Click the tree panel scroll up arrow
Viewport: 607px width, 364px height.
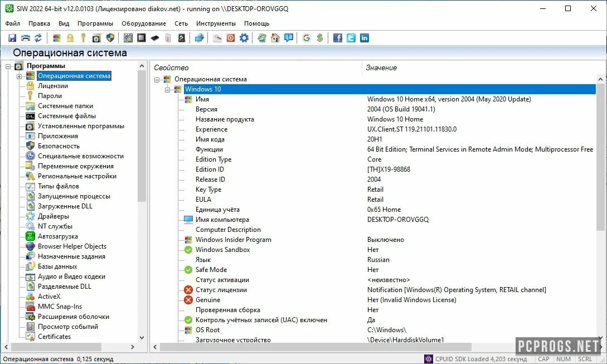[x=142, y=66]
